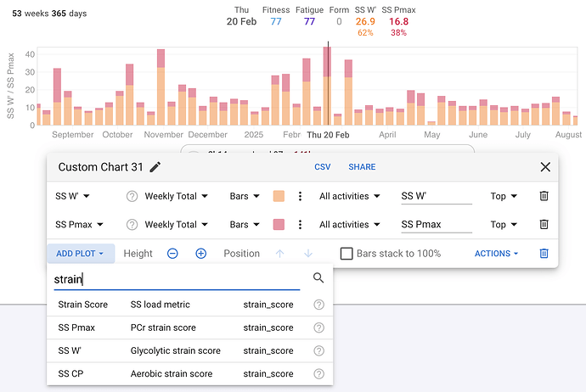Click the search magnifier icon
The height and width of the screenshot is (392, 586).
point(318,278)
